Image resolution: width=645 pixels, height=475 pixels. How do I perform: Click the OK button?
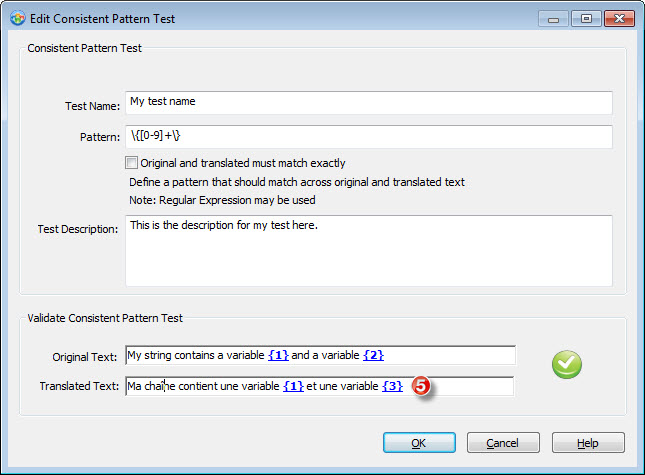pos(419,443)
